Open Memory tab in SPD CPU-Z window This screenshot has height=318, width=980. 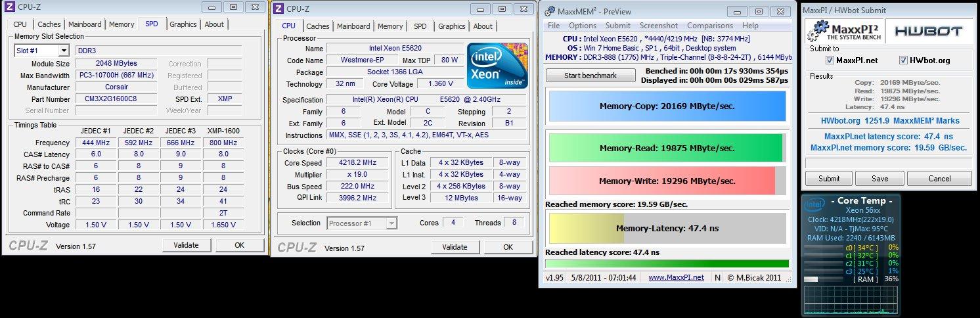(122, 24)
